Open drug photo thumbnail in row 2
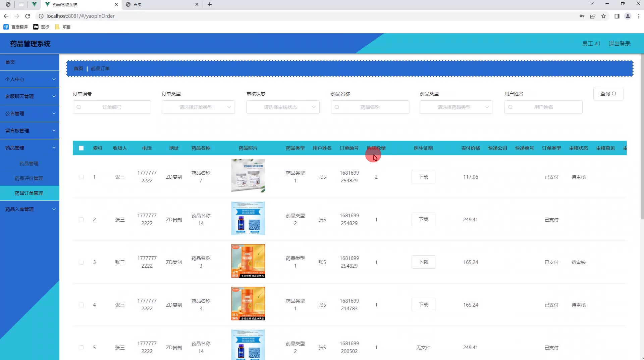The height and width of the screenshot is (360, 644). coord(248,218)
